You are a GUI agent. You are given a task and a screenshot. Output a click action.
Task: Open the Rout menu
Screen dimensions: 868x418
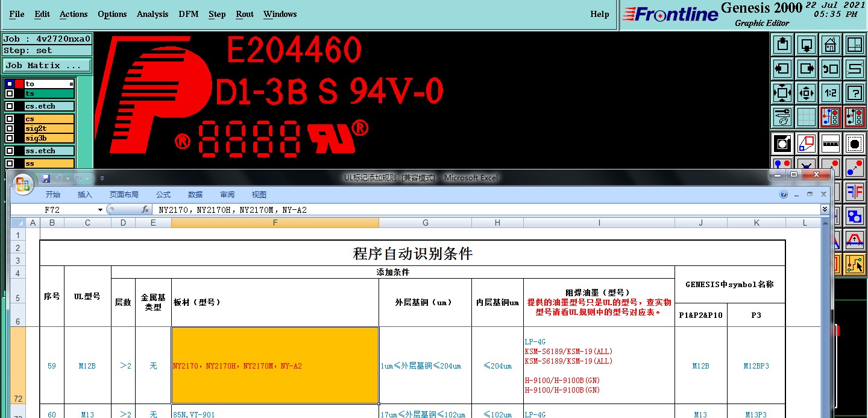click(245, 14)
